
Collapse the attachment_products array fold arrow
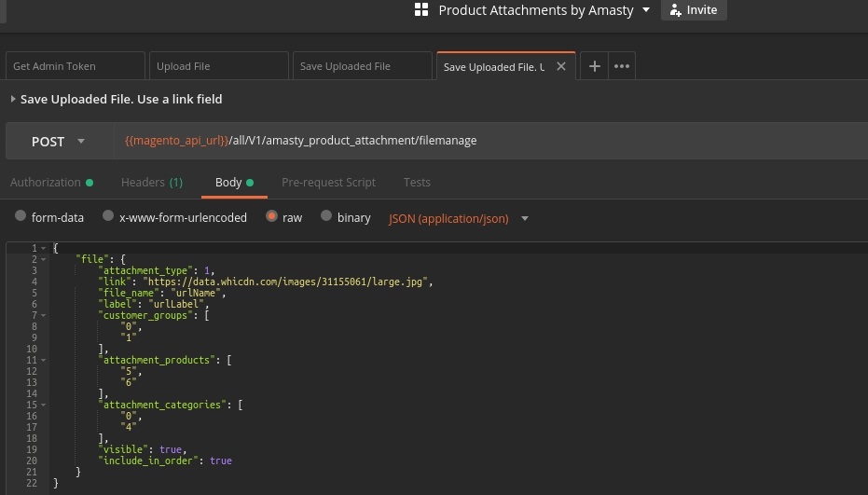(44, 360)
